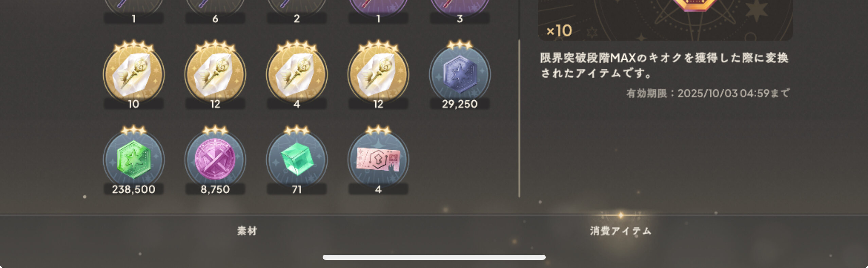Image resolution: width=868 pixels, height=268 pixels.
Task: Select the last gold crystal with count 12
Action: tap(378, 74)
